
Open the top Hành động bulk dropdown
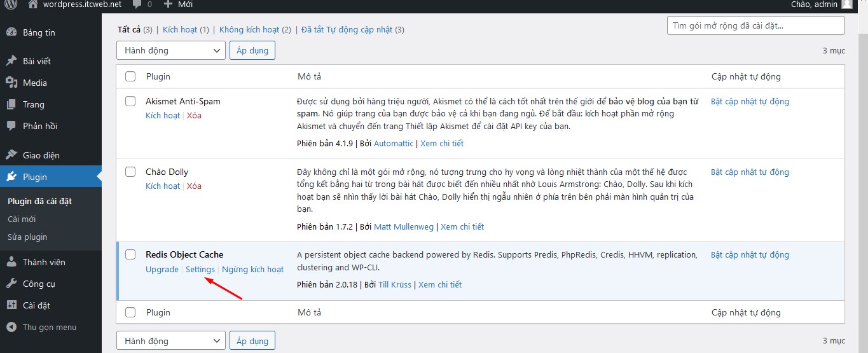click(170, 50)
